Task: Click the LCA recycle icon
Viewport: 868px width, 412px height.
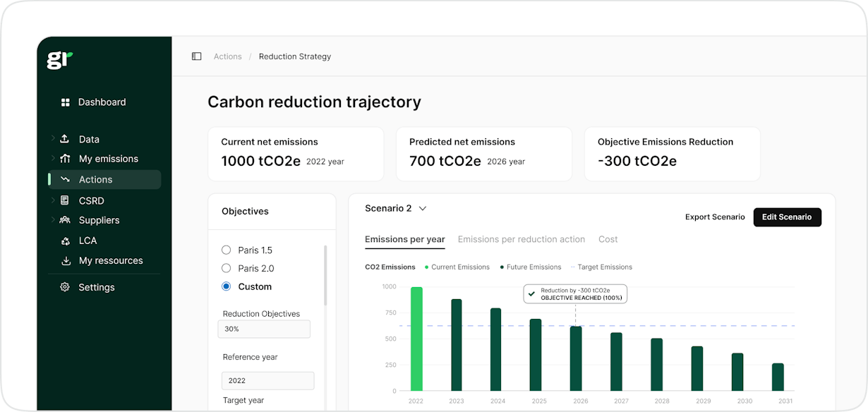Action: pos(66,241)
